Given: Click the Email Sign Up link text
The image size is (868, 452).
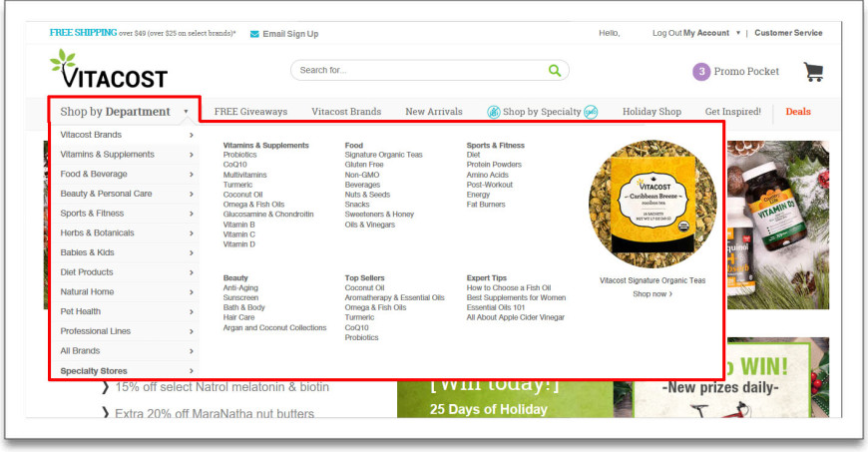Looking at the screenshot, I should point(290,34).
